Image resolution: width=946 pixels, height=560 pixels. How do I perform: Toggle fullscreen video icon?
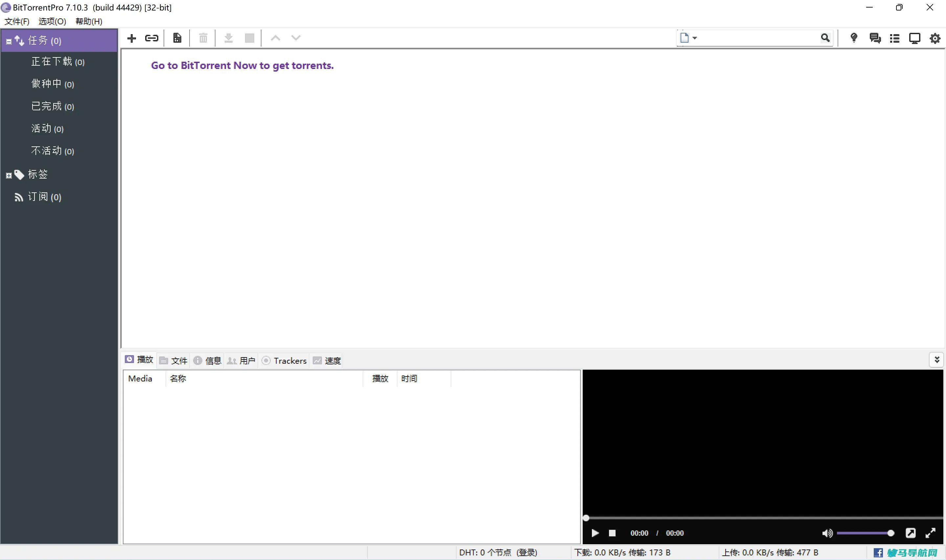pyautogui.click(x=931, y=533)
